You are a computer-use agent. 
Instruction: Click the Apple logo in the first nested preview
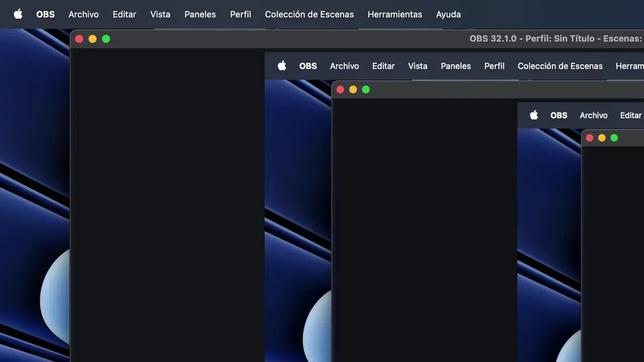(x=282, y=66)
